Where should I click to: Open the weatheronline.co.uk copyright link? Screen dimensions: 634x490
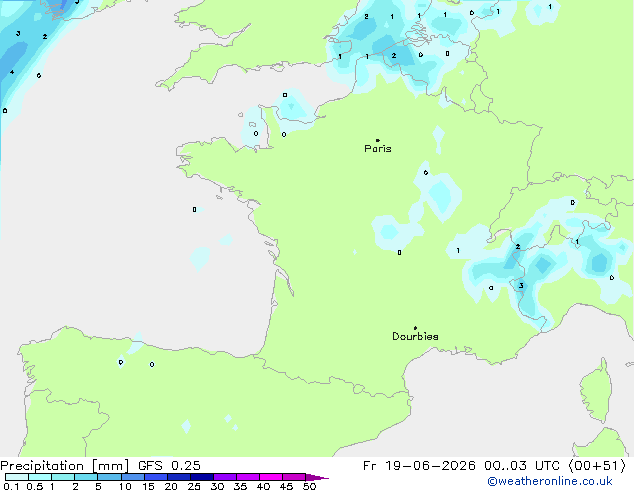click(550, 481)
